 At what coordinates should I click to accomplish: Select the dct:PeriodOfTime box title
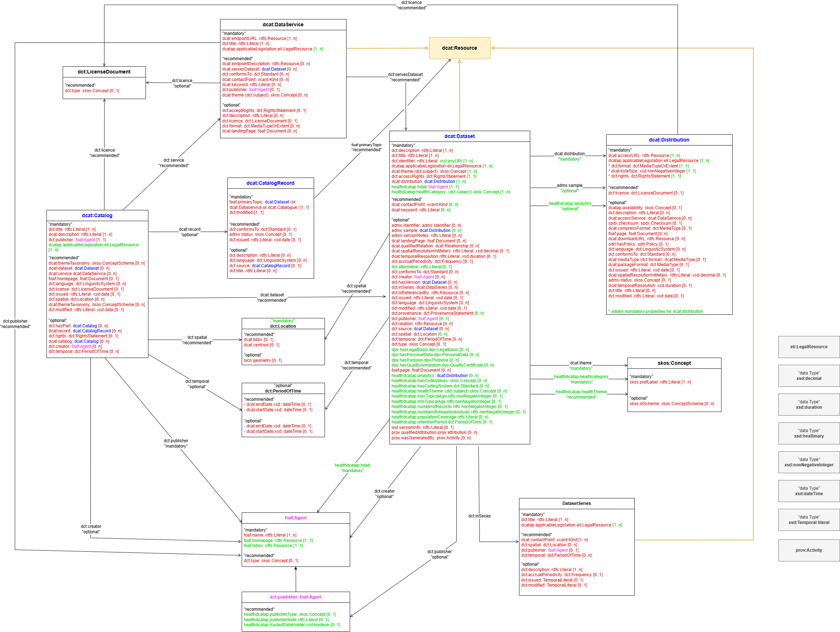tap(283, 391)
